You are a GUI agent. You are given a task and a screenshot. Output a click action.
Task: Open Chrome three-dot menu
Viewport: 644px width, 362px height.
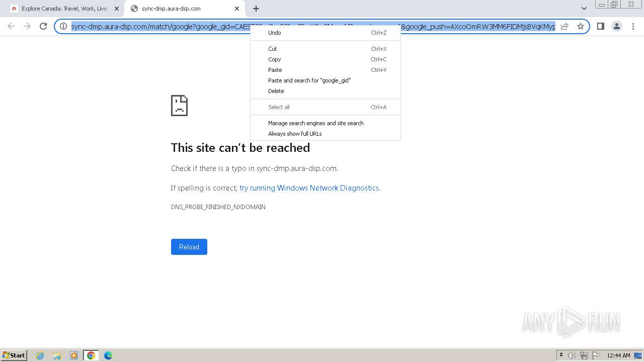[633, 26]
